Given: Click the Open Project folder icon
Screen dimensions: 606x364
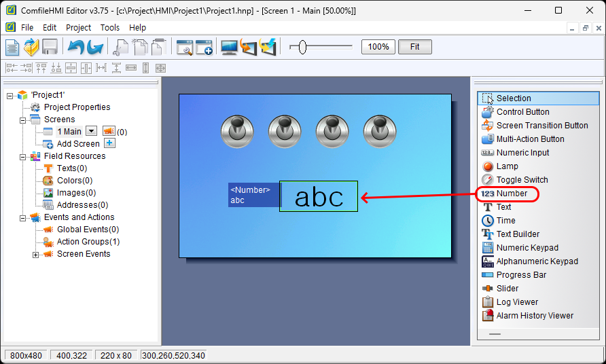Looking at the screenshot, I should pos(31,47).
